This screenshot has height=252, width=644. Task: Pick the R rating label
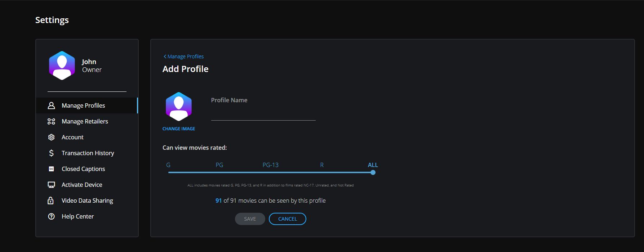tap(322, 165)
